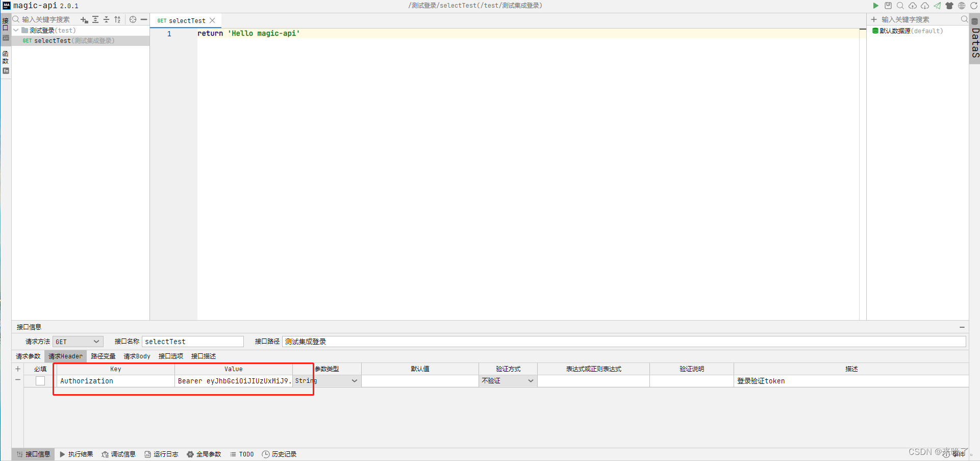Hide the interface tree panel minus icon
Viewport: 980px width, 461px height.
pos(144,20)
